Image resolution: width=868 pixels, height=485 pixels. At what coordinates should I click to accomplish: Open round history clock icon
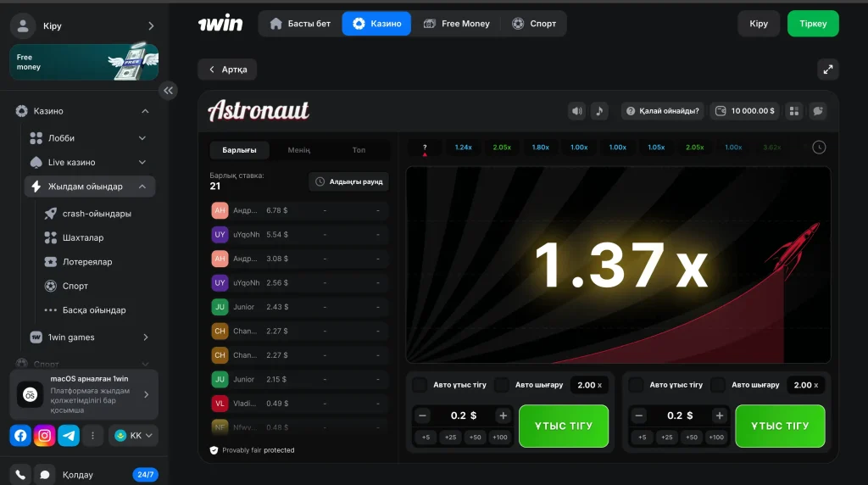tap(819, 147)
